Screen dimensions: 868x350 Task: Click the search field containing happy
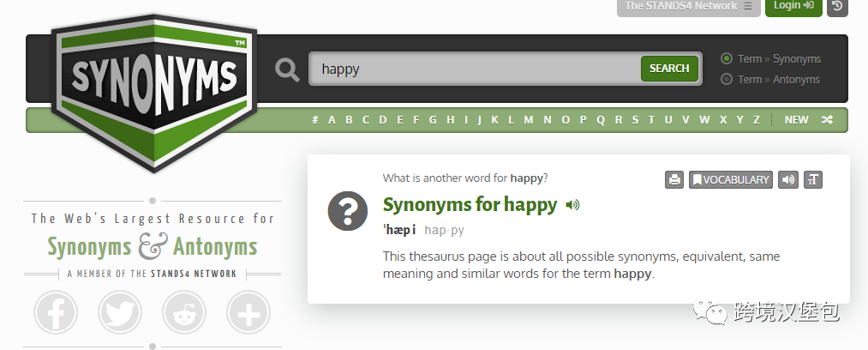[x=475, y=69]
